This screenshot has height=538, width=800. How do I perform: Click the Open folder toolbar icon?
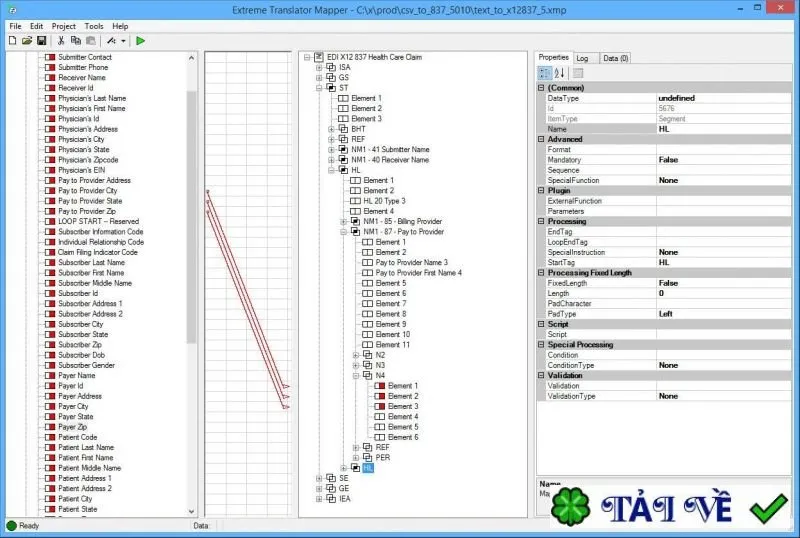(x=27, y=41)
